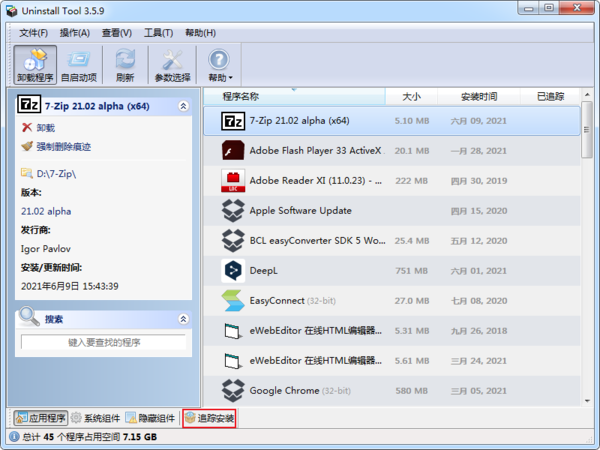The image size is (600, 450).
Task: Click the Google Chrome icon
Action: coord(233,391)
